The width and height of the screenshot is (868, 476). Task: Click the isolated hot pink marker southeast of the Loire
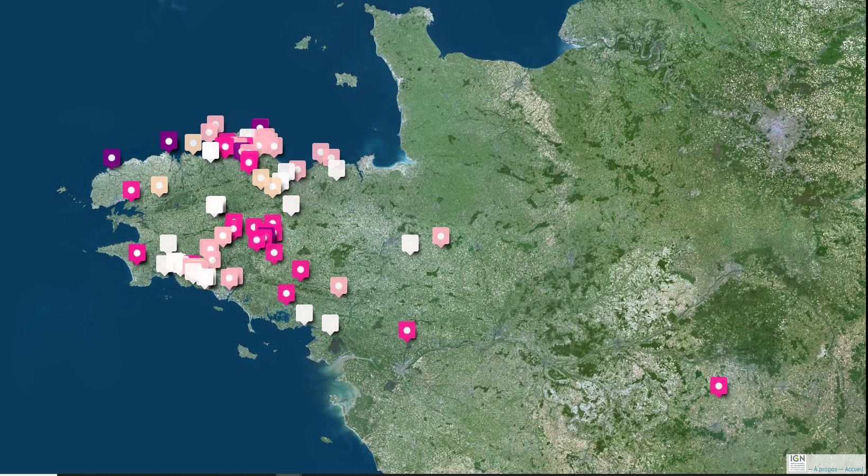pos(718,386)
